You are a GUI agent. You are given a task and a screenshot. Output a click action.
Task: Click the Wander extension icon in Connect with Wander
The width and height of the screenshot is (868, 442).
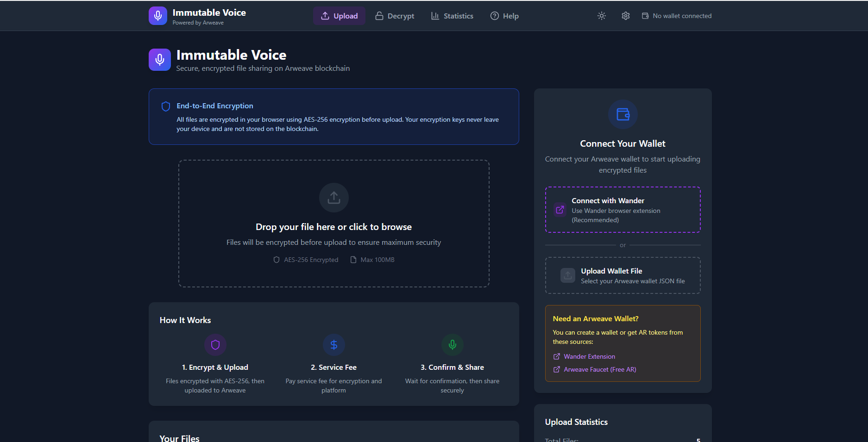click(x=560, y=210)
